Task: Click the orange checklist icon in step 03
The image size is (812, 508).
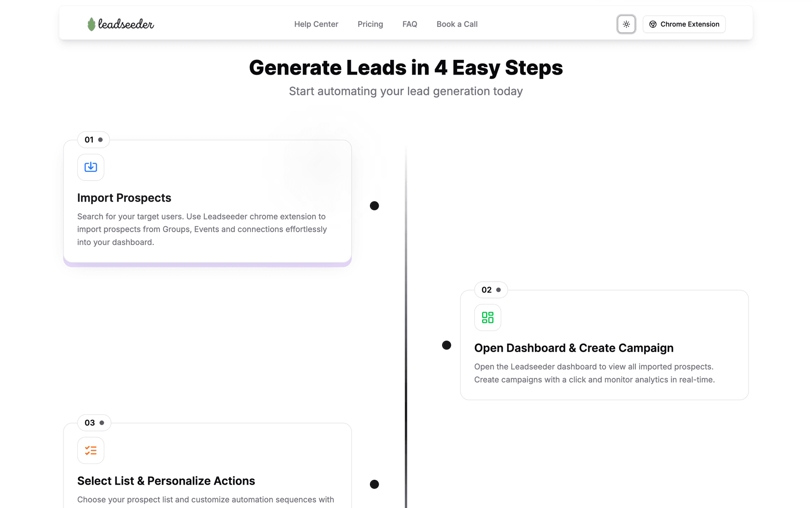Action: 91,450
